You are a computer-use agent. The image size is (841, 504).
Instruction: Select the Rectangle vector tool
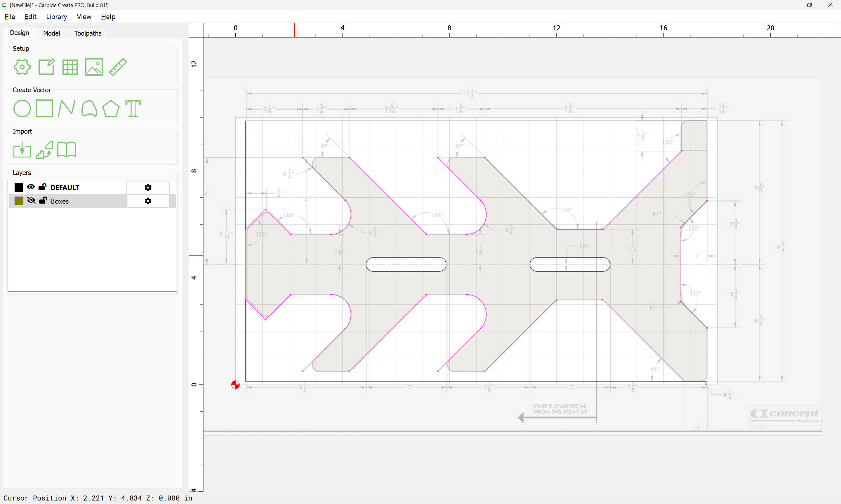point(44,108)
